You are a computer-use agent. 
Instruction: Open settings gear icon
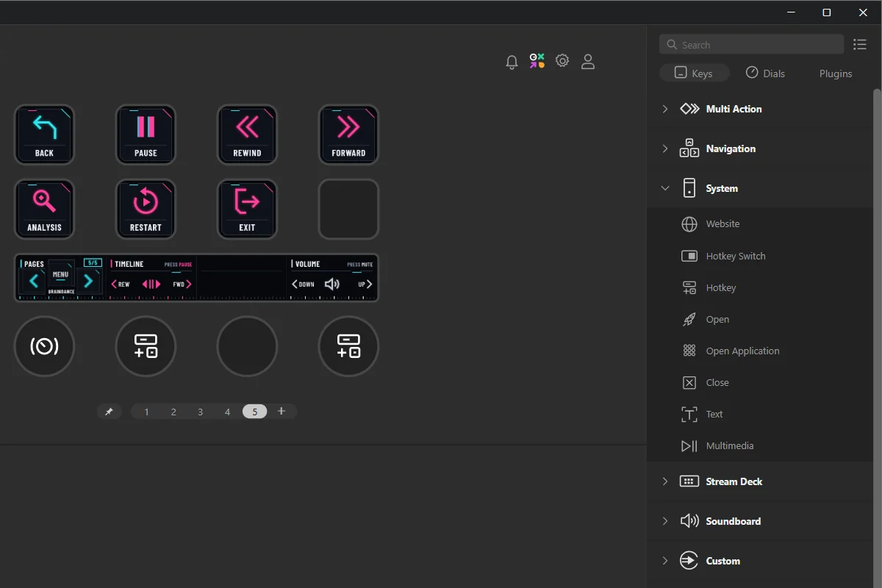pyautogui.click(x=562, y=61)
